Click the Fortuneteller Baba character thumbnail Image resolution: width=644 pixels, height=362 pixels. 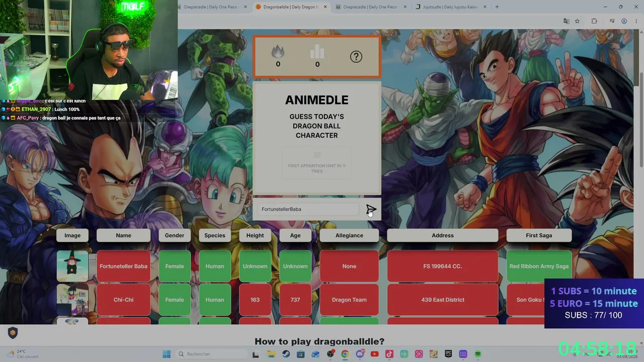72,266
